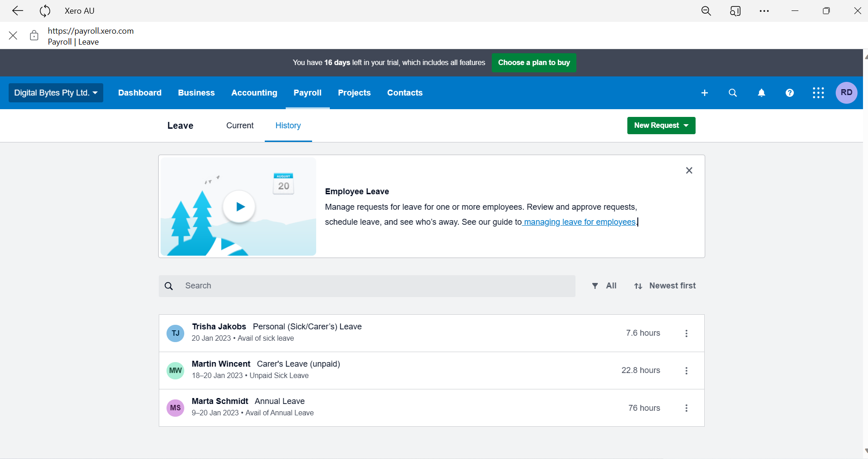
Task: Open the Accounting menu
Action: click(x=254, y=93)
